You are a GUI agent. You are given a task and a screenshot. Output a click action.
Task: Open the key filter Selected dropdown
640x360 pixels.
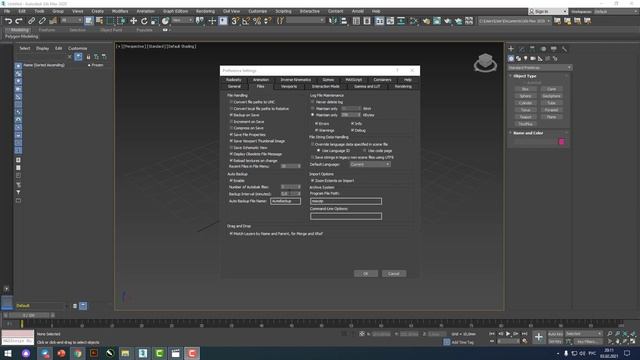click(x=584, y=334)
